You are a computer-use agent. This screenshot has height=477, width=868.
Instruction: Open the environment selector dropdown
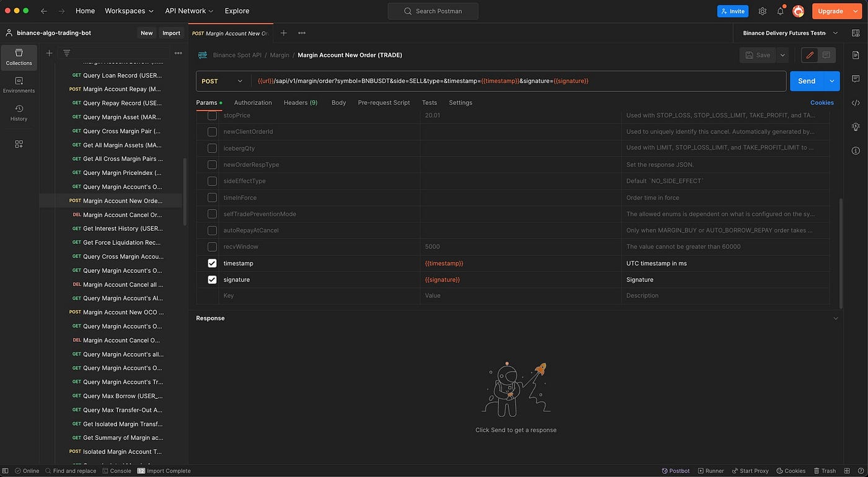pyautogui.click(x=790, y=33)
